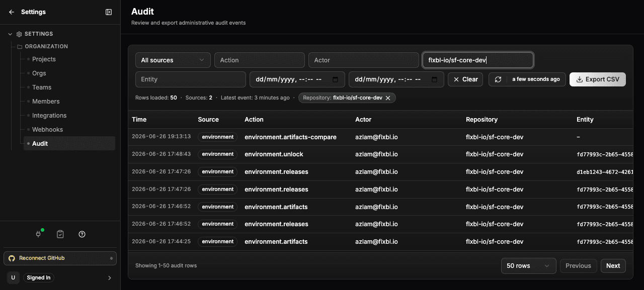This screenshot has width=644, height=290.
Task: Go to the Next page
Action: point(613,266)
